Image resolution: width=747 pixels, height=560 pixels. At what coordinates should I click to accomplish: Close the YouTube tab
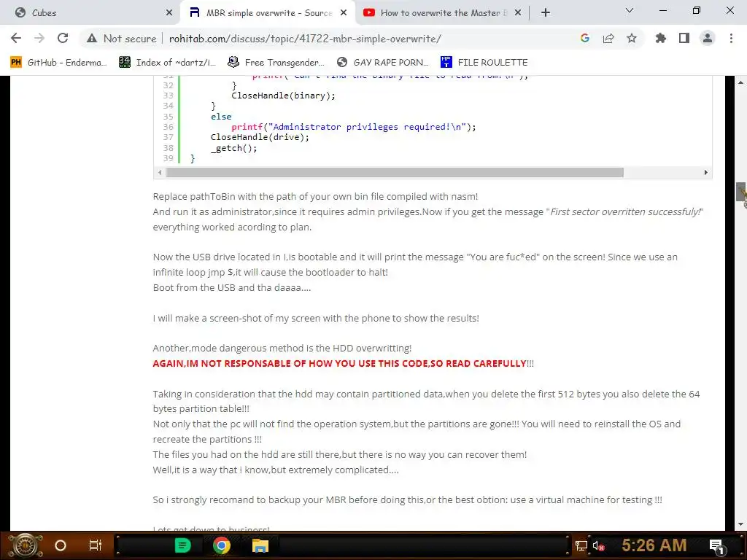[519, 13]
